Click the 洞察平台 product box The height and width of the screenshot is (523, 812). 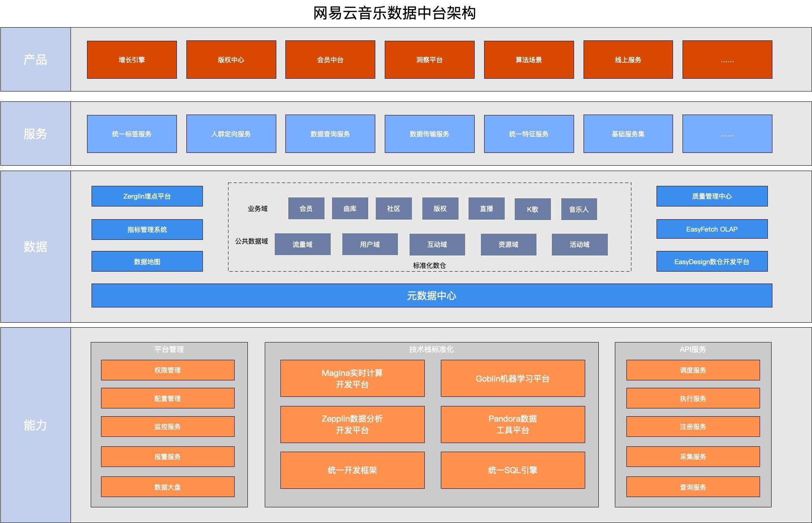coord(429,59)
